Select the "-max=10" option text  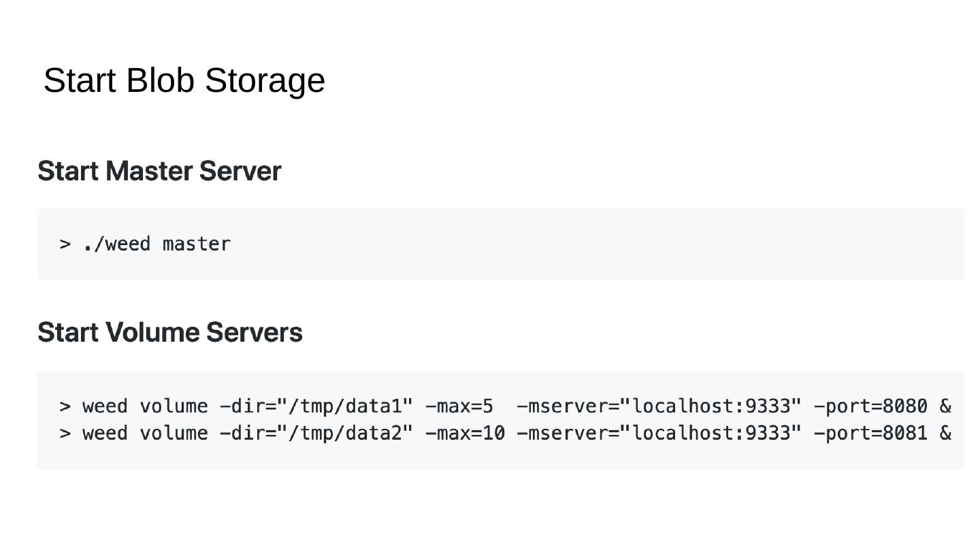[465, 433]
